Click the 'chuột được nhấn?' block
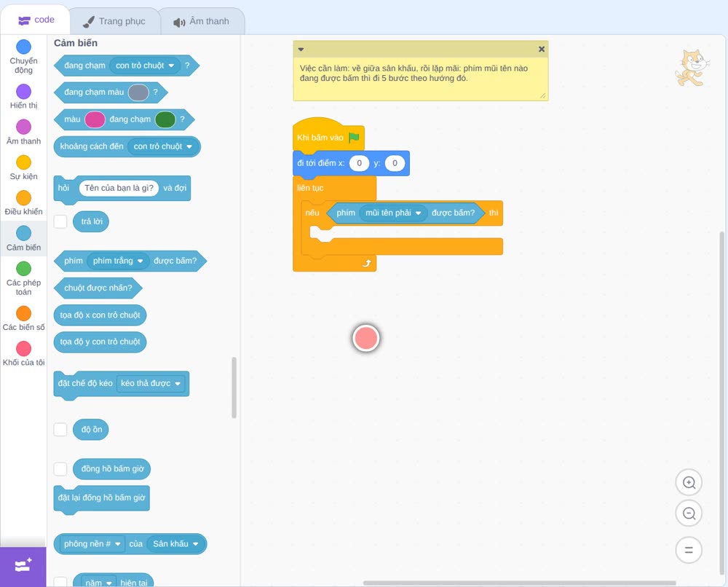Viewport: 728px width, 587px height. [x=98, y=288]
